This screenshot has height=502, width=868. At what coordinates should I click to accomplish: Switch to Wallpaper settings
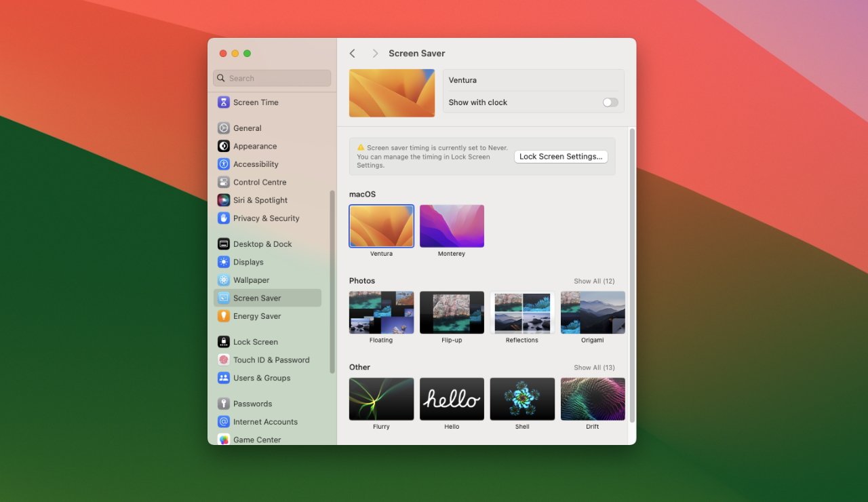[267, 280]
